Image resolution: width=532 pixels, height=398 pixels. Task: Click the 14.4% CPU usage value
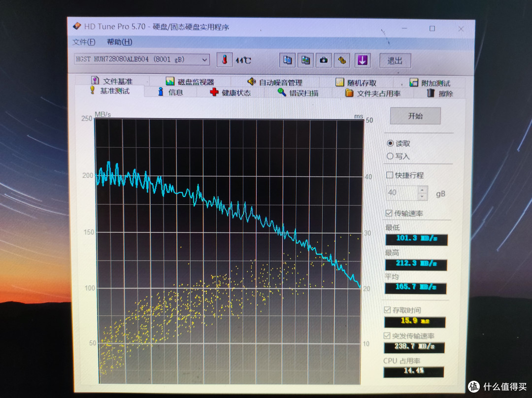(x=414, y=371)
